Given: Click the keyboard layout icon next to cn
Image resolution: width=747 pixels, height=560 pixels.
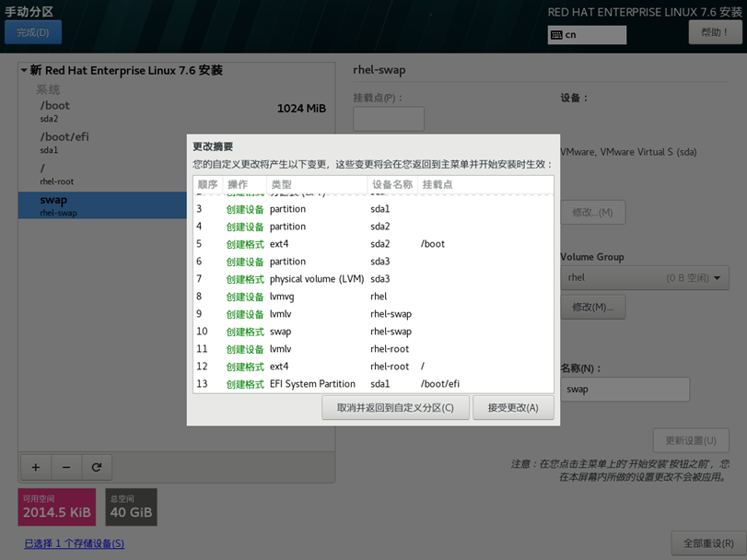Looking at the screenshot, I should point(556,35).
